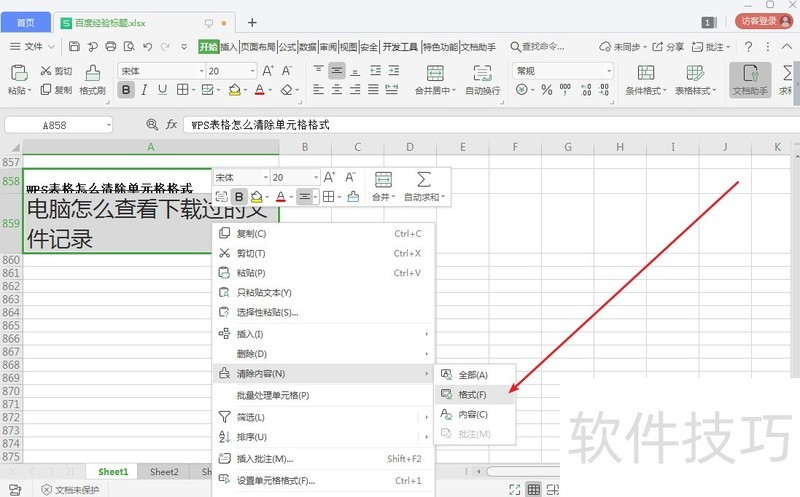Choose 选择性粘贴(S) from context menu
The height and width of the screenshot is (497, 800).
(x=323, y=312)
